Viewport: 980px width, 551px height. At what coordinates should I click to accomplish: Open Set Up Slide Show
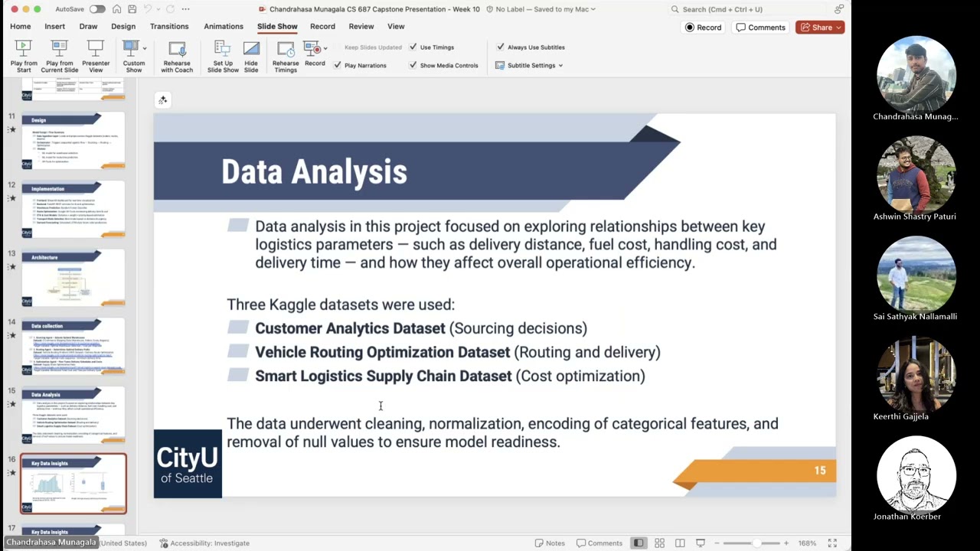(223, 57)
